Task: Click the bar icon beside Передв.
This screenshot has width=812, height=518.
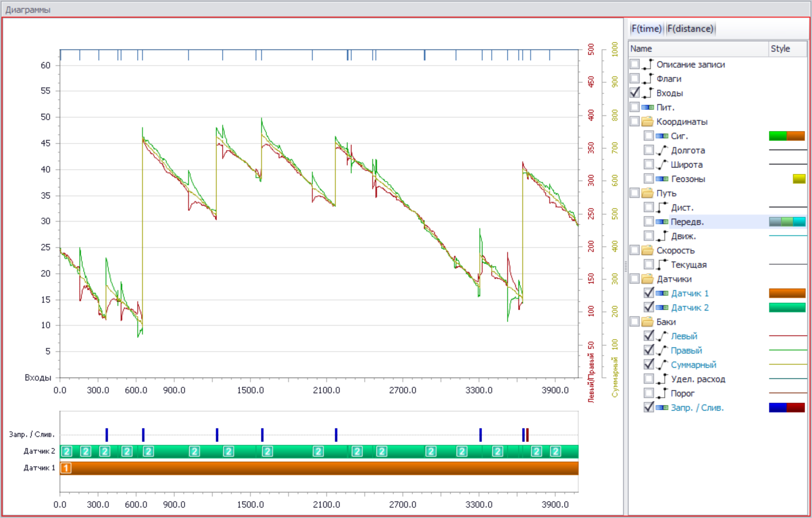Action: pos(662,222)
